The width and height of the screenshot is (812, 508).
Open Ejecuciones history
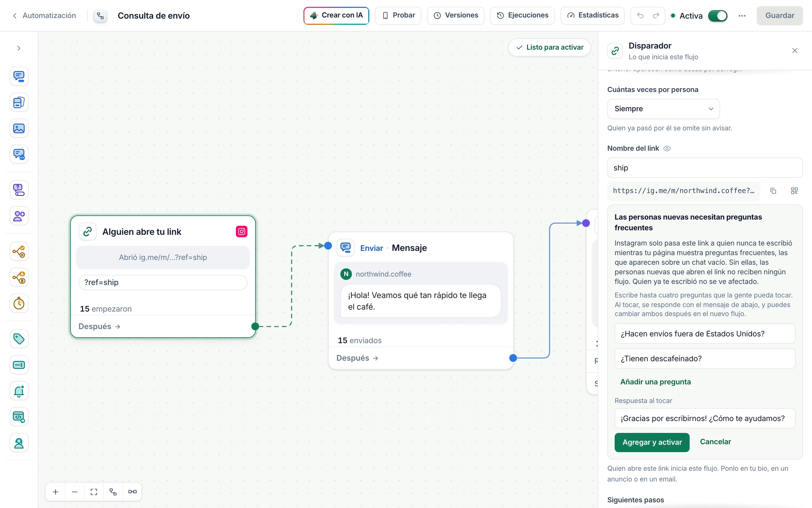(x=522, y=16)
